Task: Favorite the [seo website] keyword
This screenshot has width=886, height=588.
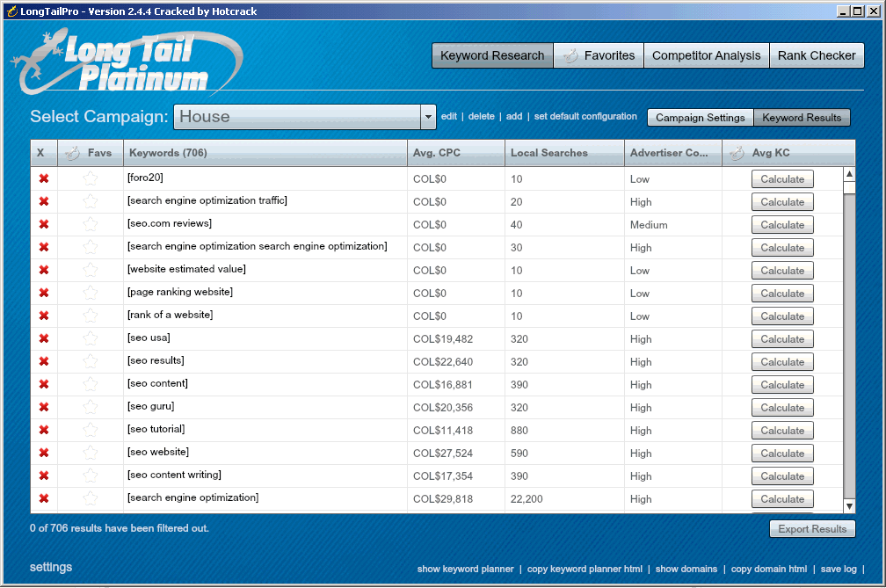Action: (x=91, y=453)
